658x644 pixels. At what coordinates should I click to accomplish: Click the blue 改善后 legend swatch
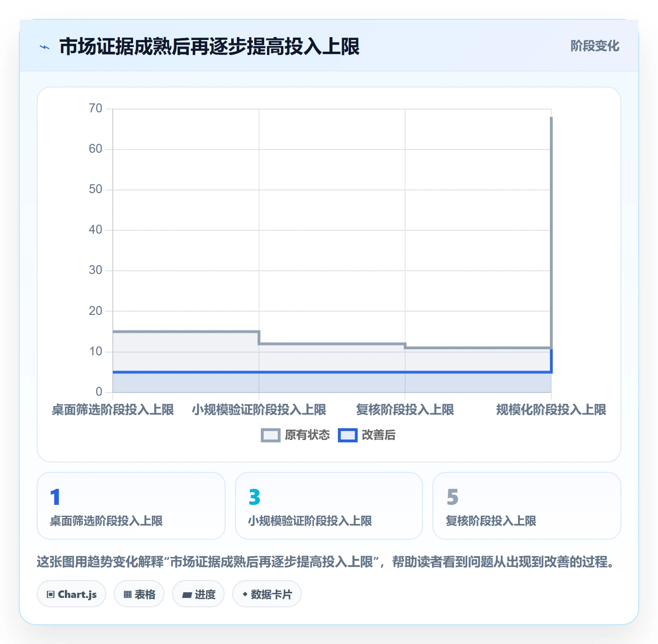348,435
